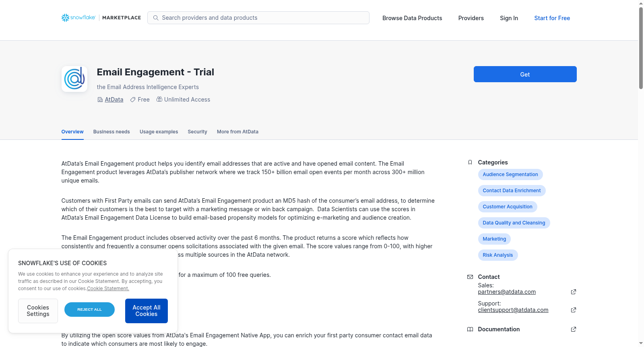
Task: Go to the Security tab
Action: pos(197,132)
